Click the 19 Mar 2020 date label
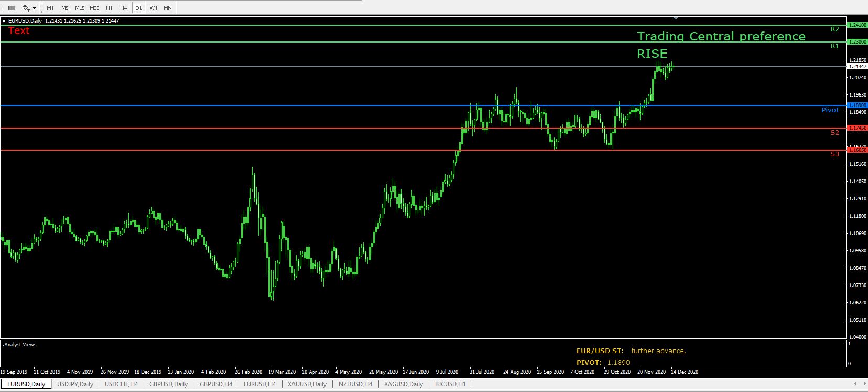Viewport: 868px width, 392px height. 283,372
